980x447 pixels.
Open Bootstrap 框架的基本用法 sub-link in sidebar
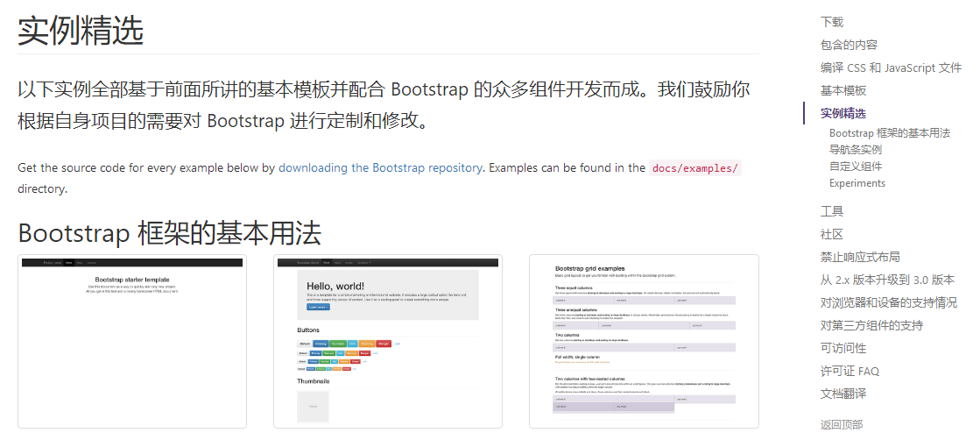[890, 133]
